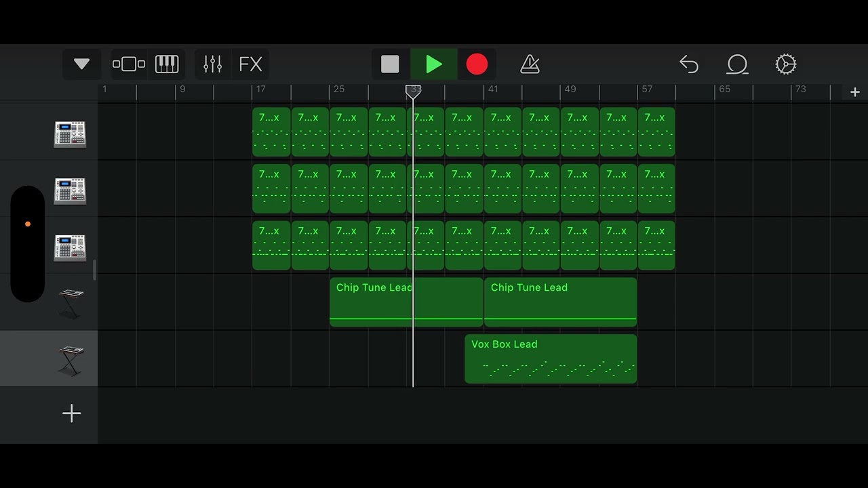Add a new track with plus button
The image size is (868, 488).
(71, 413)
